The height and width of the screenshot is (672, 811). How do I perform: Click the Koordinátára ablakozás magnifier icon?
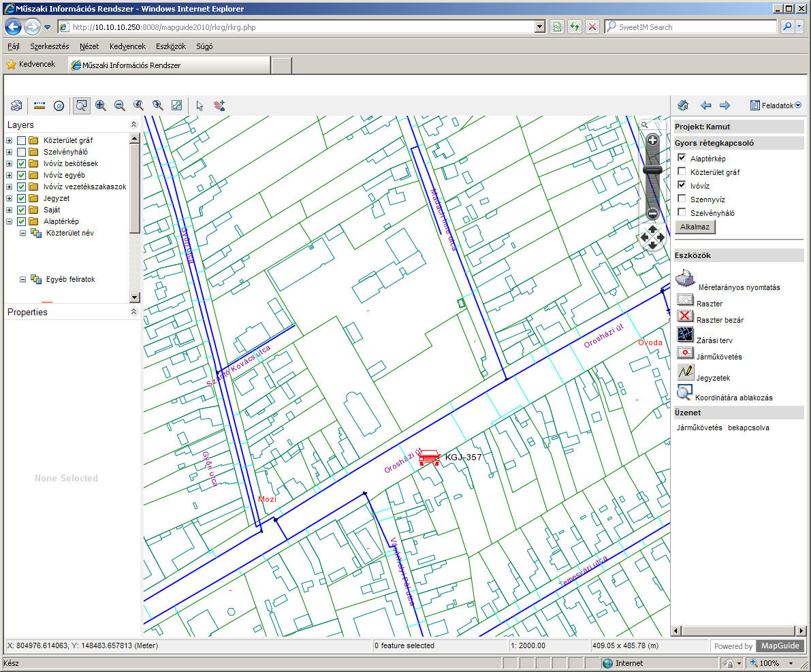[x=684, y=393]
